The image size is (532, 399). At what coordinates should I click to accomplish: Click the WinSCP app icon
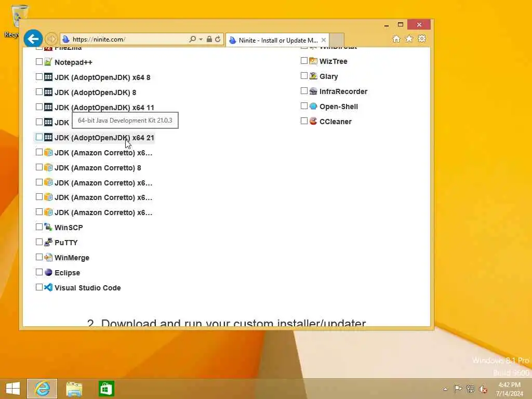point(48,227)
